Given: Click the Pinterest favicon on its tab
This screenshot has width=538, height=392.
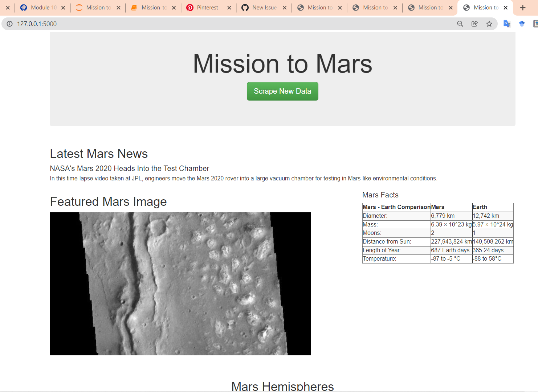Looking at the screenshot, I should [190, 8].
